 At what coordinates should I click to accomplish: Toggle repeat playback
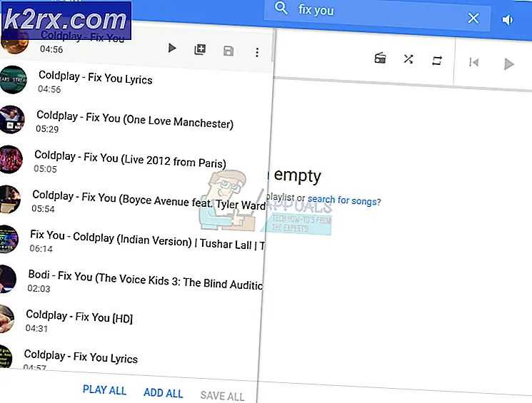[436, 61]
